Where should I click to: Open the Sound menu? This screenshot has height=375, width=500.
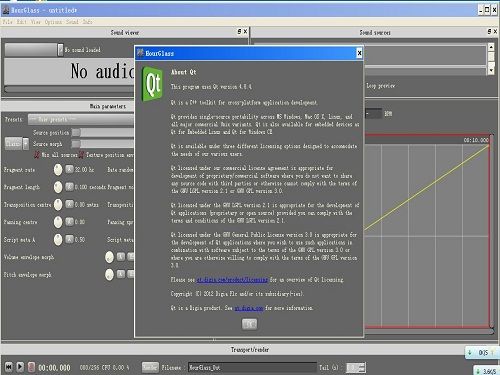[72, 22]
